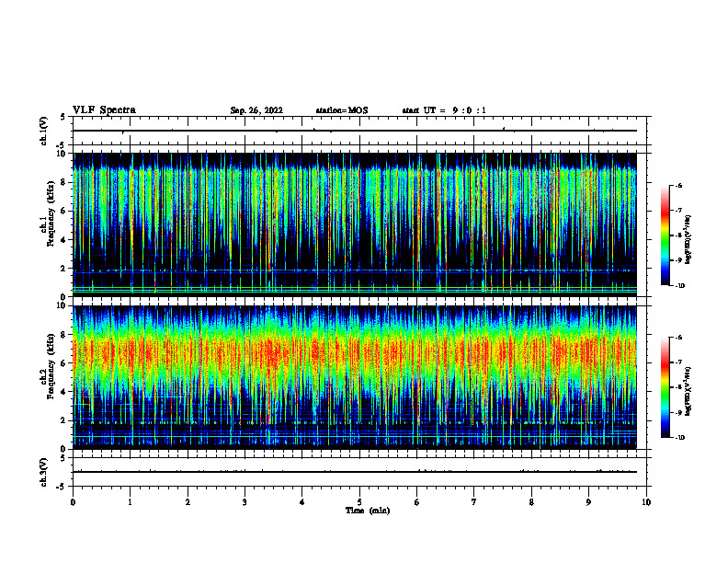
Task: Click time axis tick label "1"
Action: (130, 502)
